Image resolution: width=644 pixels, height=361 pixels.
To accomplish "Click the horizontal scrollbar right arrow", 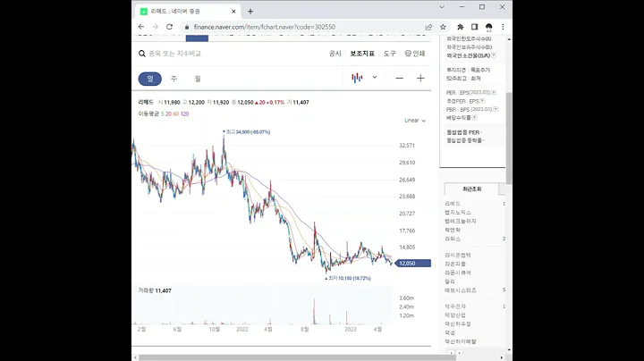I will tap(502, 357).
